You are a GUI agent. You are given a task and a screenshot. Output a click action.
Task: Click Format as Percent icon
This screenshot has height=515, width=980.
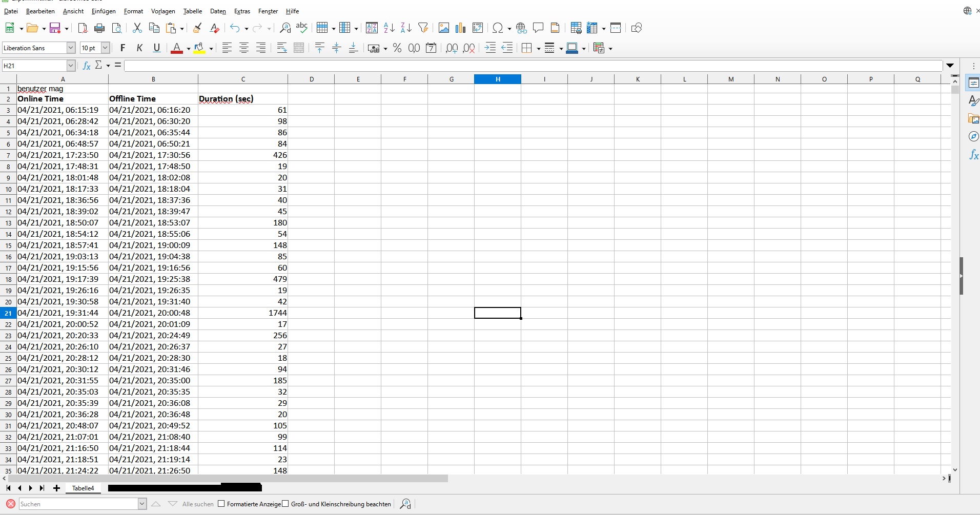(397, 48)
